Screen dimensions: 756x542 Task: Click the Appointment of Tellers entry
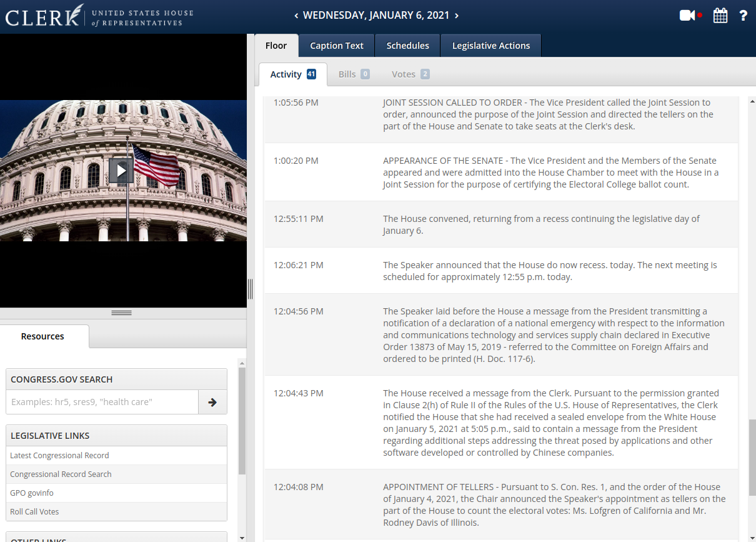[554, 504]
